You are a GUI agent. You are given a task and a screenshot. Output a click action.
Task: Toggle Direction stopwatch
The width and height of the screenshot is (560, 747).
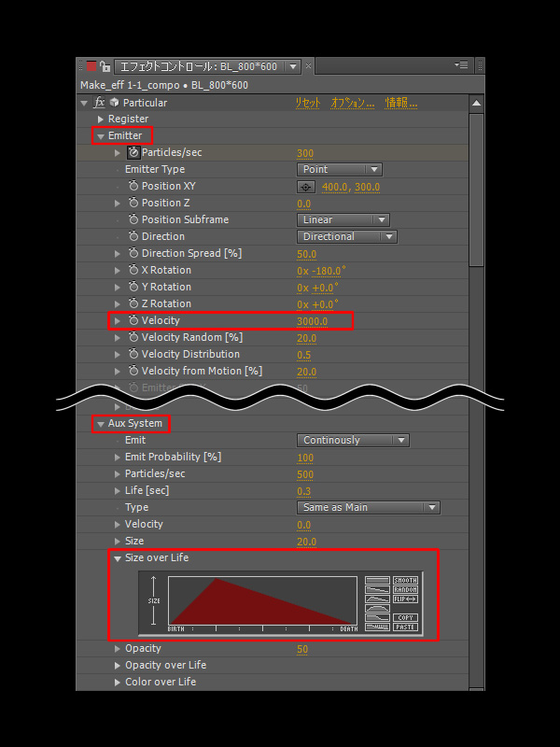(x=133, y=236)
